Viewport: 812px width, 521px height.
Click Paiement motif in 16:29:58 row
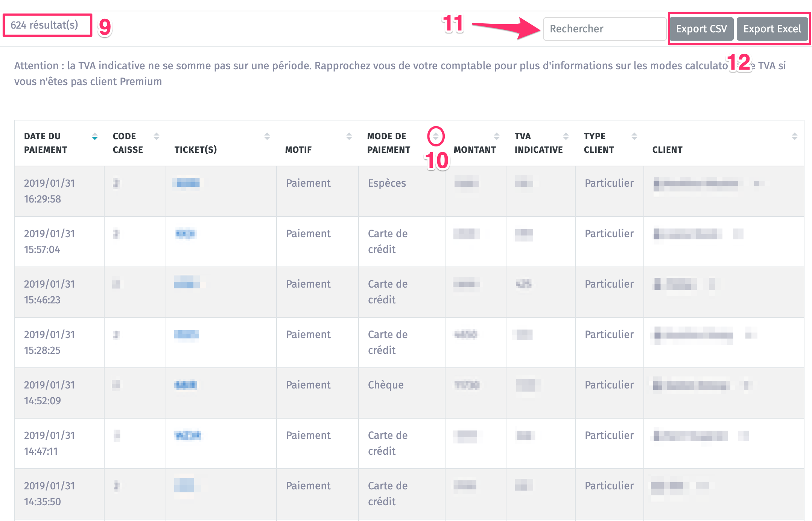pyautogui.click(x=308, y=183)
